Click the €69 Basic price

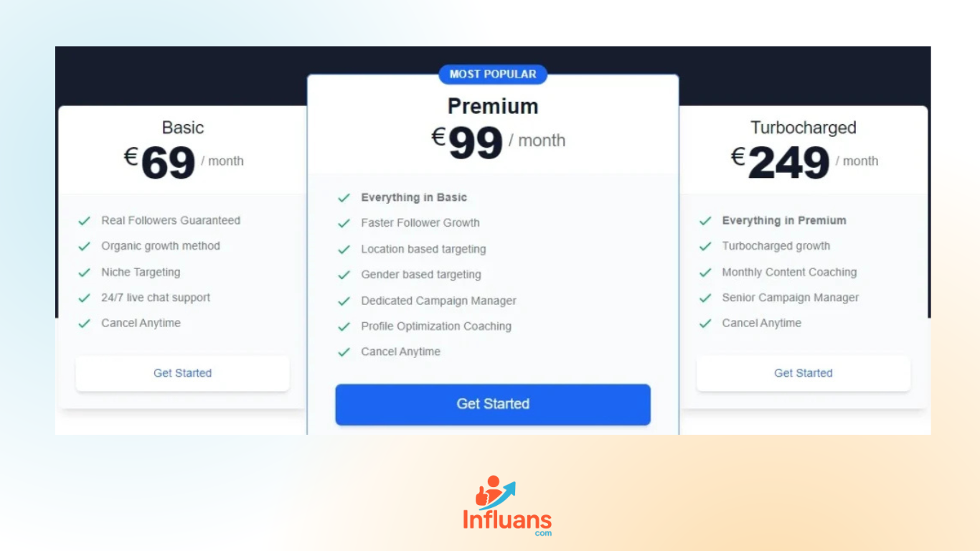click(x=168, y=163)
